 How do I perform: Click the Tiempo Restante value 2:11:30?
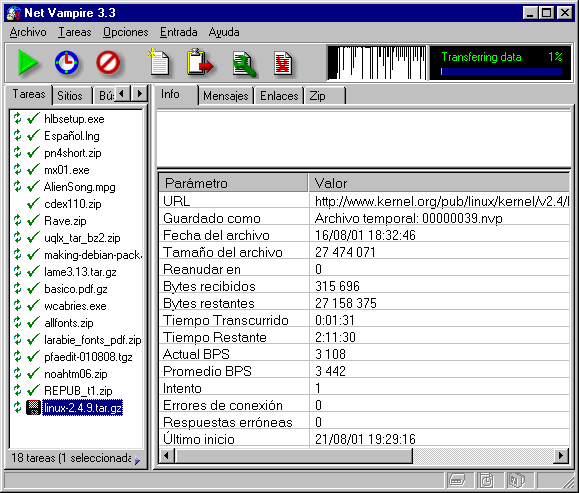point(335,337)
